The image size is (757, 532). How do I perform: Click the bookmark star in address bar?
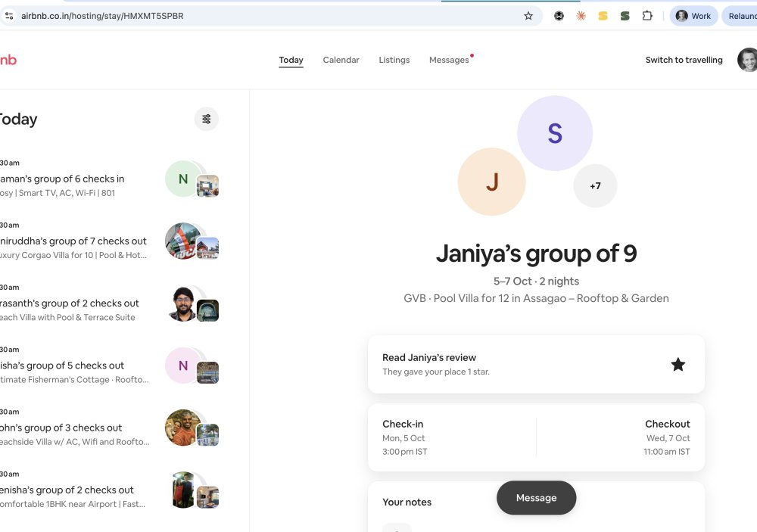point(528,16)
